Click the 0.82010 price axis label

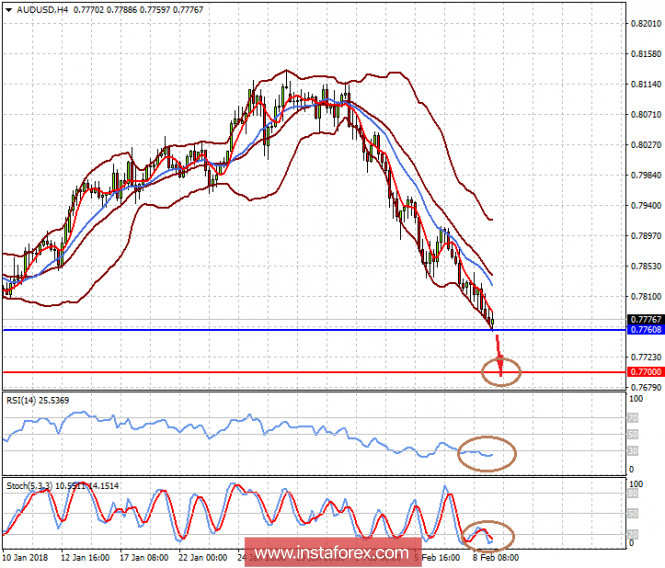pos(643,24)
